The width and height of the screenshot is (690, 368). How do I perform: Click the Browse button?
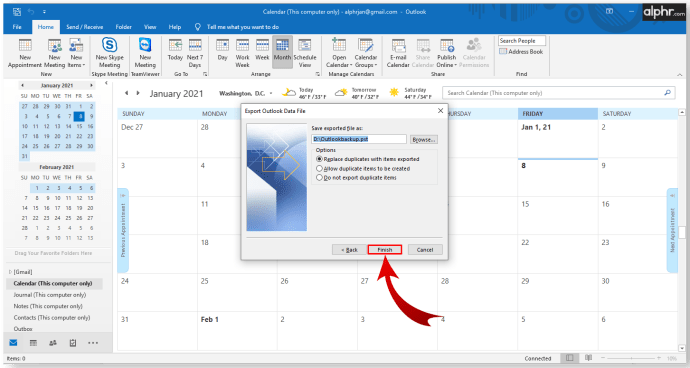pos(423,140)
